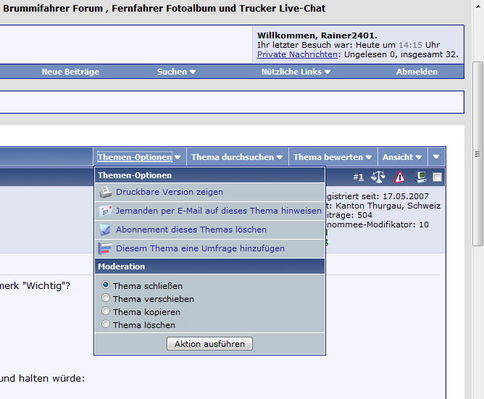Click Abmelden to log out
This screenshot has width=484, height=399.
[417, 72]
